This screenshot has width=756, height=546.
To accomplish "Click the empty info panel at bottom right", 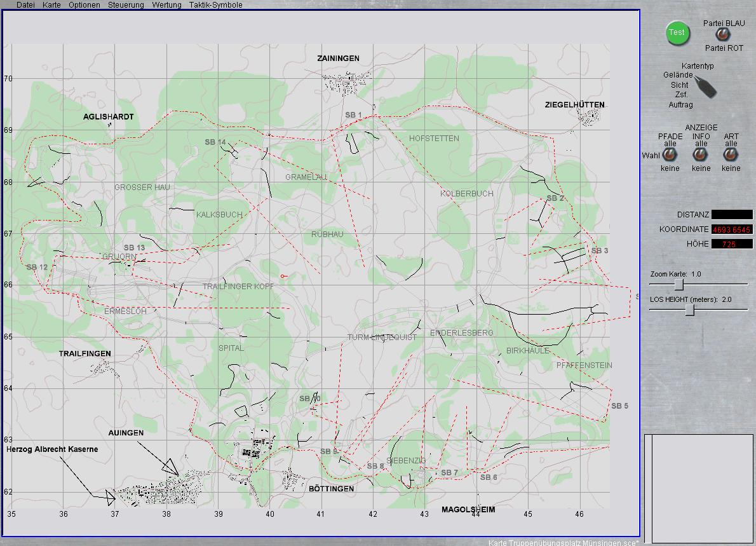I will 699,486.
